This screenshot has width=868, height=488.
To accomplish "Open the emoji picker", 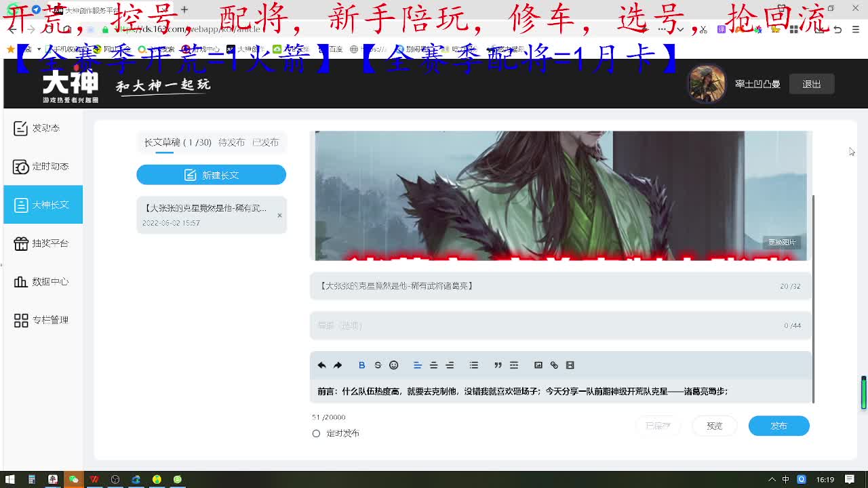I will point(393,365).
